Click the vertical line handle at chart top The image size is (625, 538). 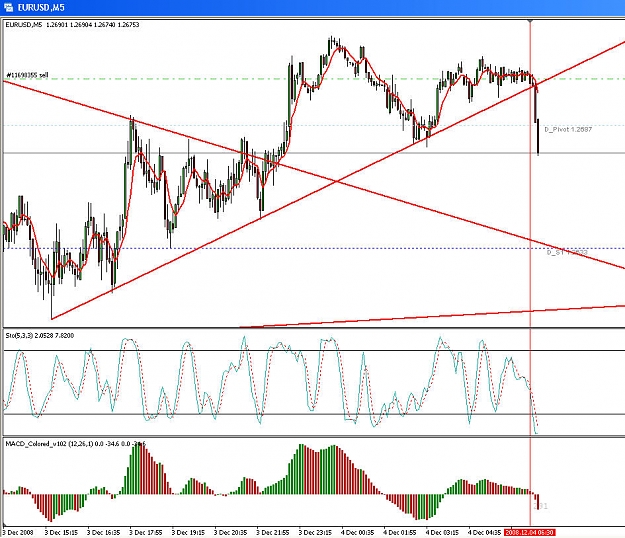pos(530,21)
